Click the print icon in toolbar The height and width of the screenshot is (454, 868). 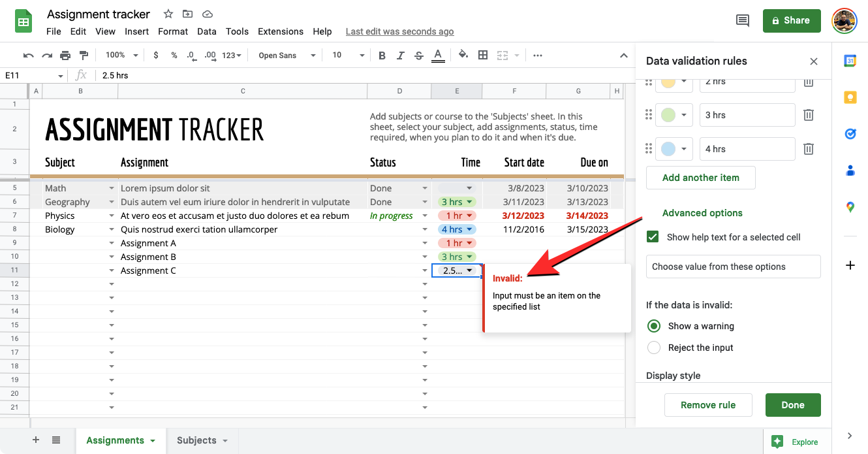65,56
